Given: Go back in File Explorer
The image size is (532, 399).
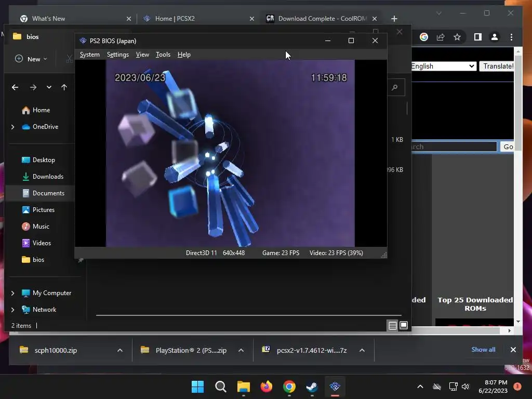Looking at the screenshot, I should pyautogui.click(x=15, y=87).
